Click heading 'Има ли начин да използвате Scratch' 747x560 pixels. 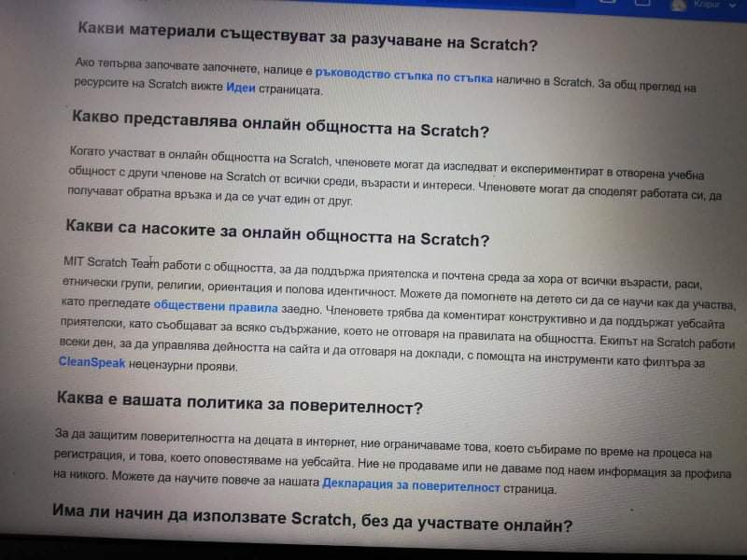(204, 514)
